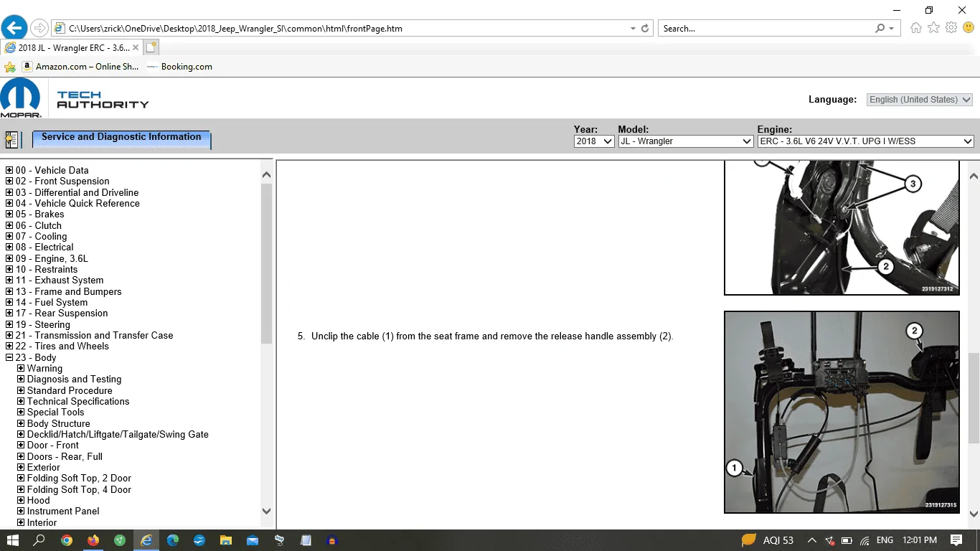The width and height of the screenshot is (980, 551).
Task: Click the browser Forward arrow
Action: pyautogui.click(x=39, y=28)
